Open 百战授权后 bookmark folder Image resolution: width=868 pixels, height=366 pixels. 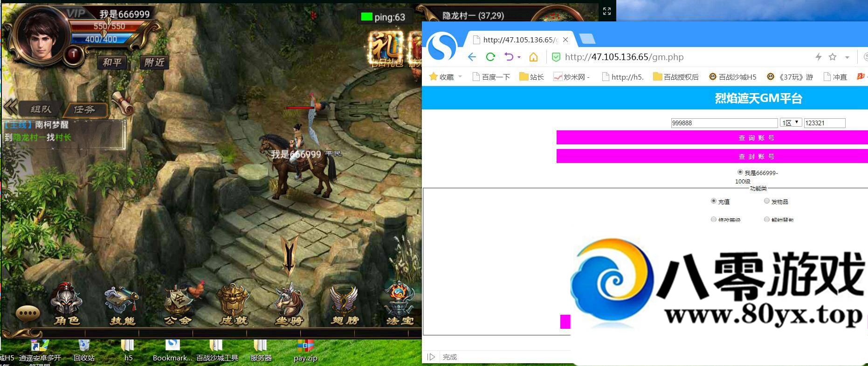click(676, 77)
